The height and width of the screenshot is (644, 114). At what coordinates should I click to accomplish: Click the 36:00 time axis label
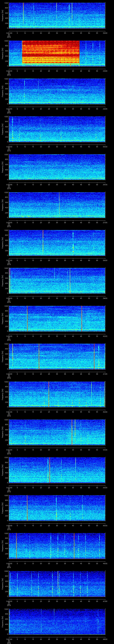[x=105, y=184]
